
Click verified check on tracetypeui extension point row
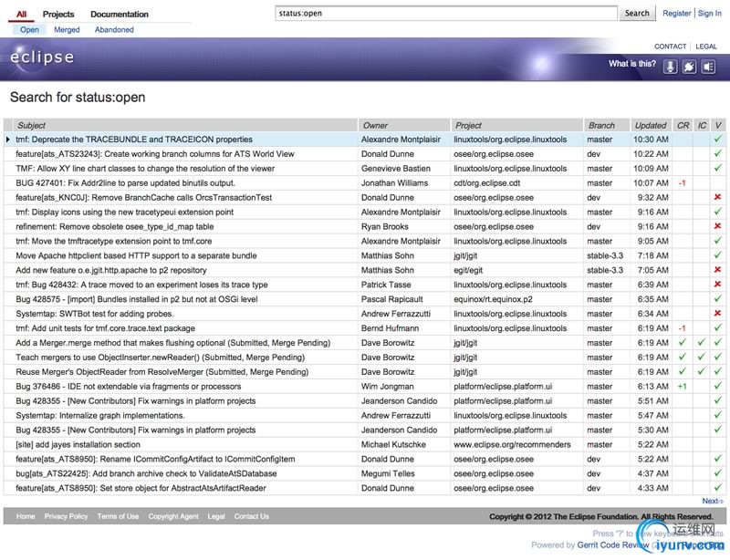click(x=718, y=212)
